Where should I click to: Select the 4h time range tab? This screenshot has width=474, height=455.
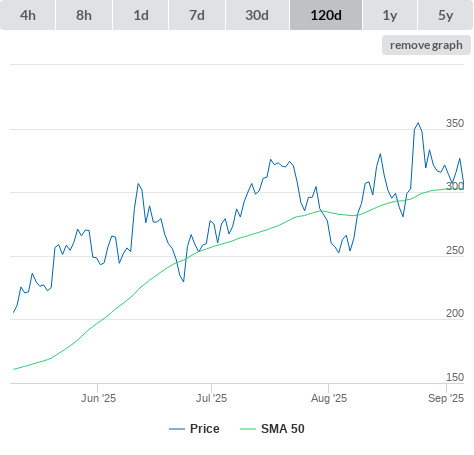28,15
